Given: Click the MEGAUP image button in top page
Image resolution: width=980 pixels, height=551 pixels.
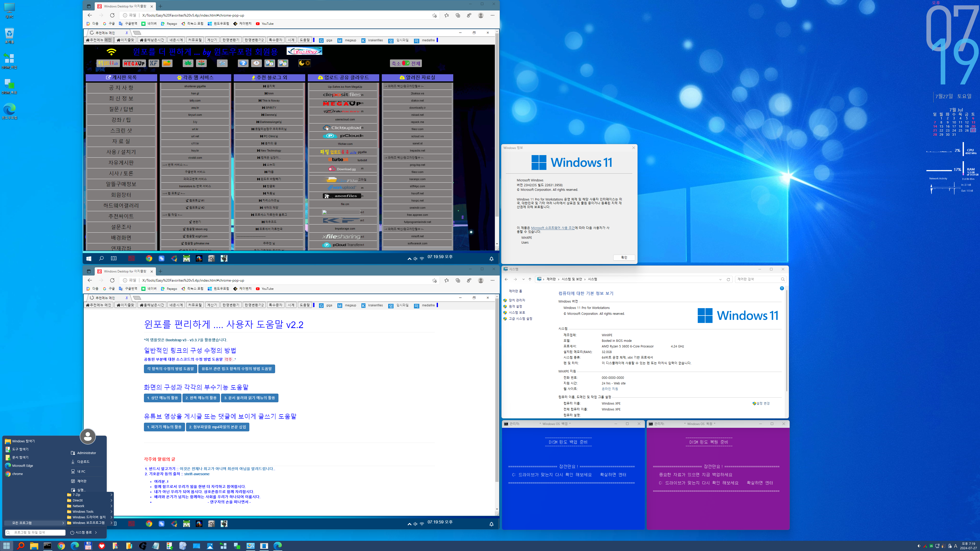Looking at the screenshot, I should [x=134, y=63].
